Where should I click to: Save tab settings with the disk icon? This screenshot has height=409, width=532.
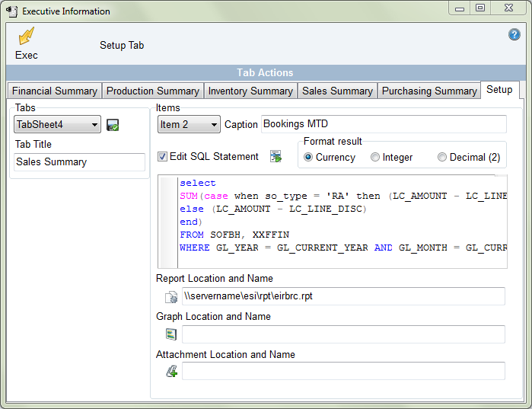click(113, 125)
